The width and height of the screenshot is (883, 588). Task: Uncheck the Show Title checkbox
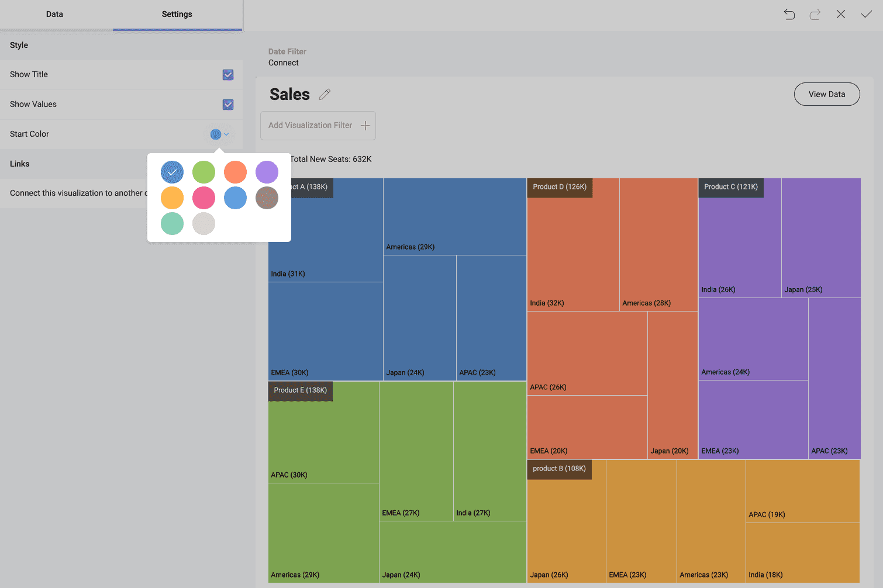tap(228, 75)
